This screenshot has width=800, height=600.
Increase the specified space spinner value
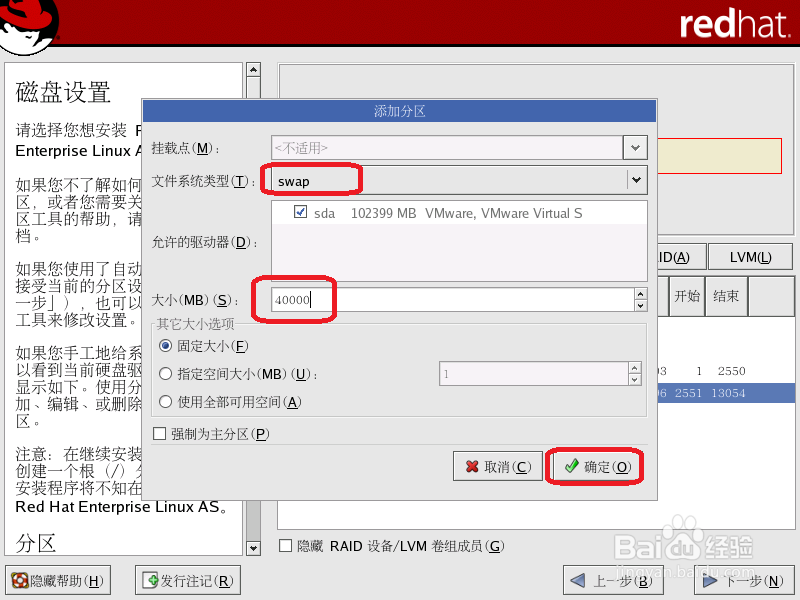click(x=634, y=368)
